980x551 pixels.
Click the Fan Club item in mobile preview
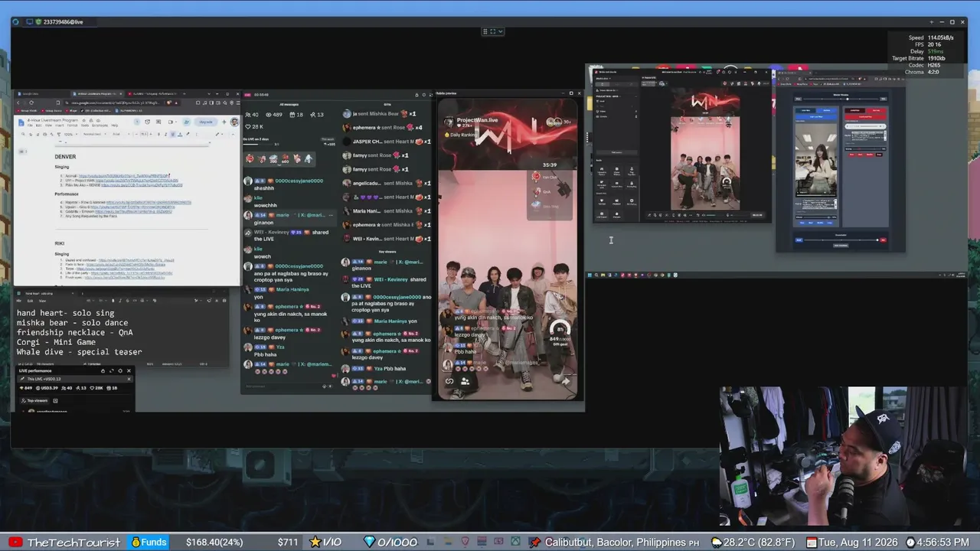point(547,177)
